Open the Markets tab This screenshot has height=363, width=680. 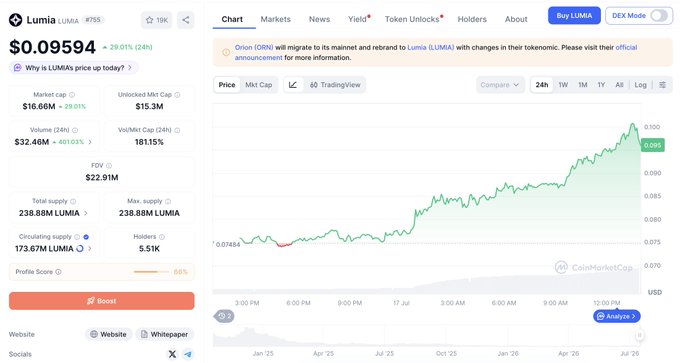tap(275, 19)
